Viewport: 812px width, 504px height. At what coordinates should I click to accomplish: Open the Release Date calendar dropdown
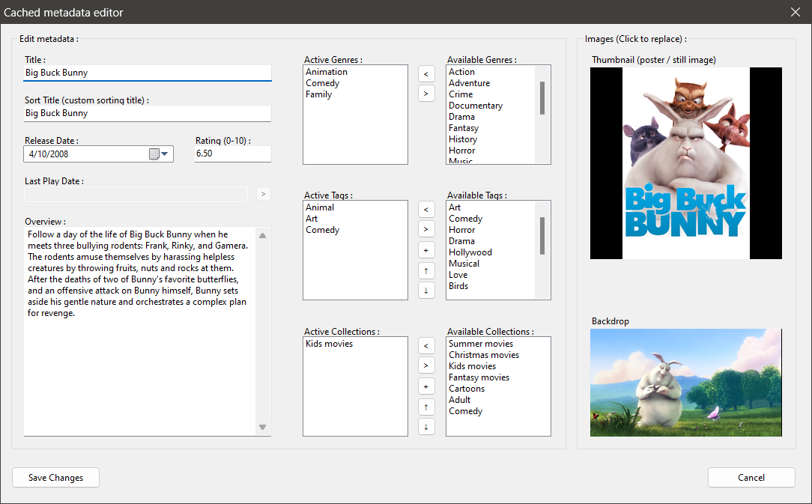[x=160, y=154]
